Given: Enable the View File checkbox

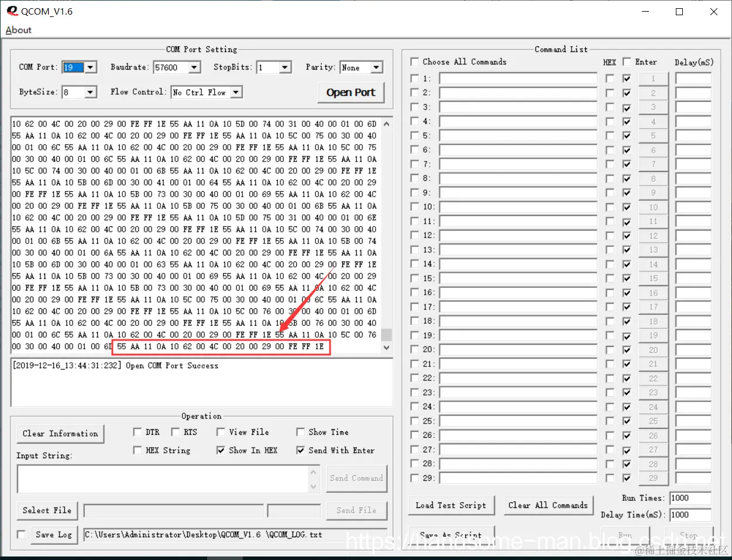Looking at the screenshot, I should click(221, 432).
